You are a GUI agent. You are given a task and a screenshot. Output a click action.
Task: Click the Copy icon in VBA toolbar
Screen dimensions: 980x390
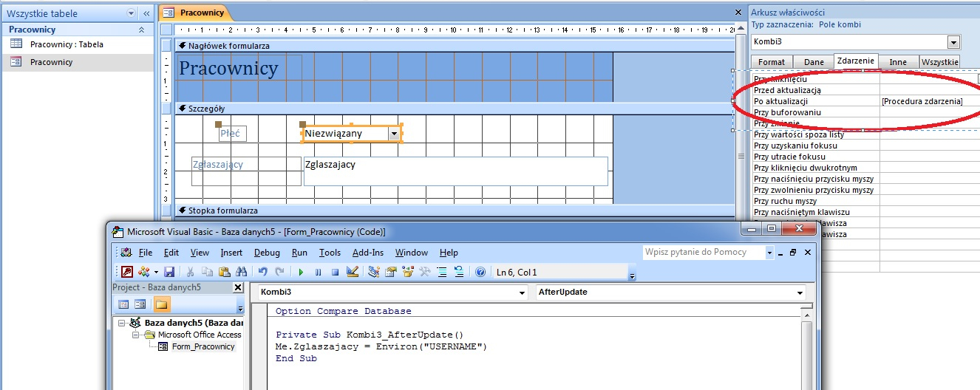[x=207, y=272]
